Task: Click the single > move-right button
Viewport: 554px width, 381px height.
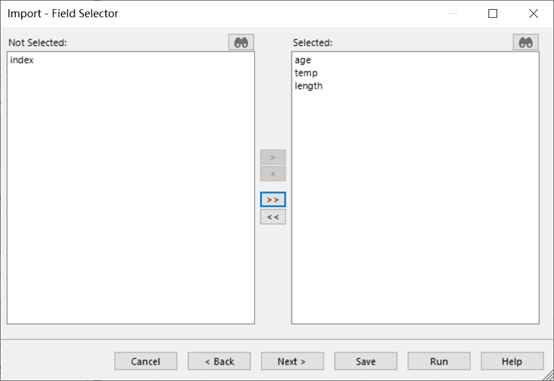Action: (x=273, y=157)
